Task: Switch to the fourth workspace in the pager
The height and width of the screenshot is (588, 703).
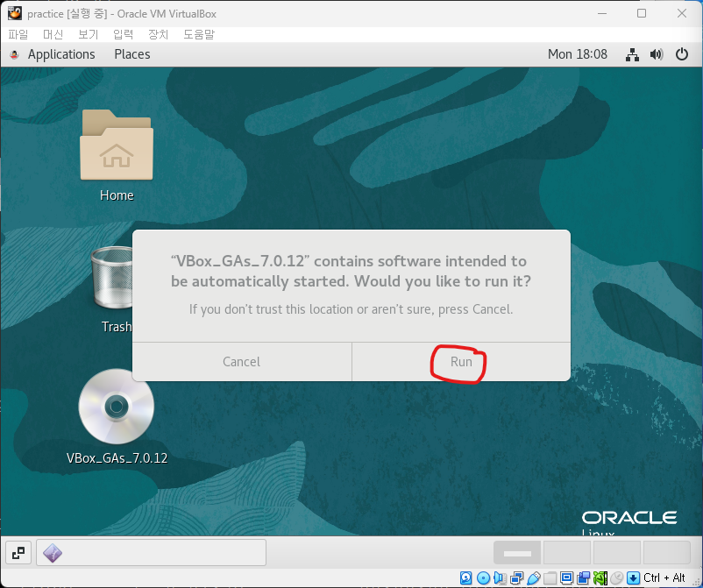Action: tap(667, 553)
